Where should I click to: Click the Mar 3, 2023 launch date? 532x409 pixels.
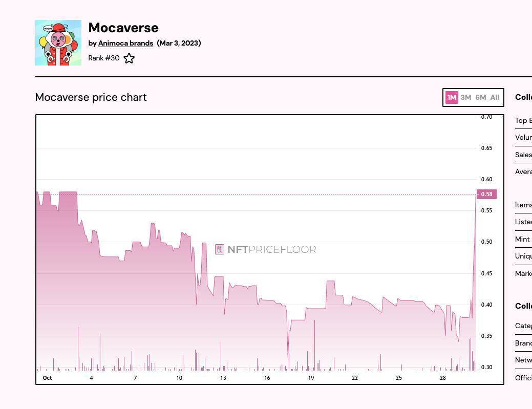tap(179, 43)
